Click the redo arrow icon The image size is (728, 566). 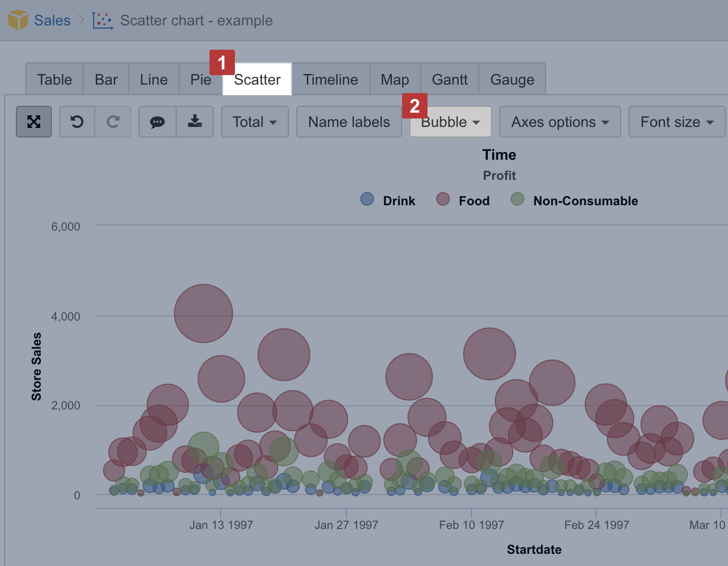[113, 122]
